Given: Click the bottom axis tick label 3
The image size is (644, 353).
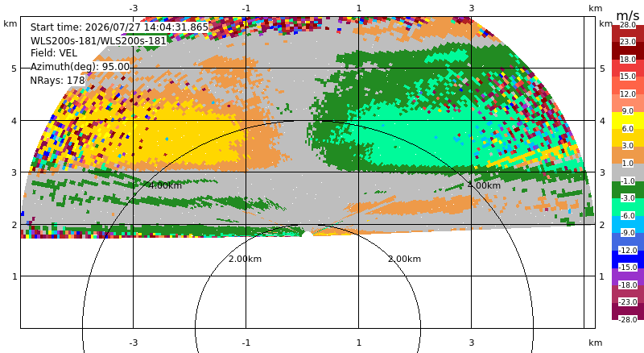Looking at the screenshot, I should click(x=472, y=343).
